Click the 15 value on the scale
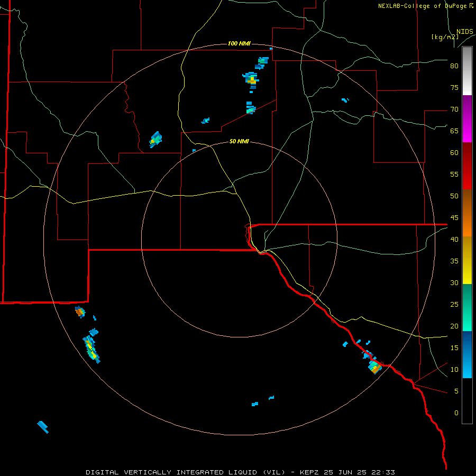 454,347
